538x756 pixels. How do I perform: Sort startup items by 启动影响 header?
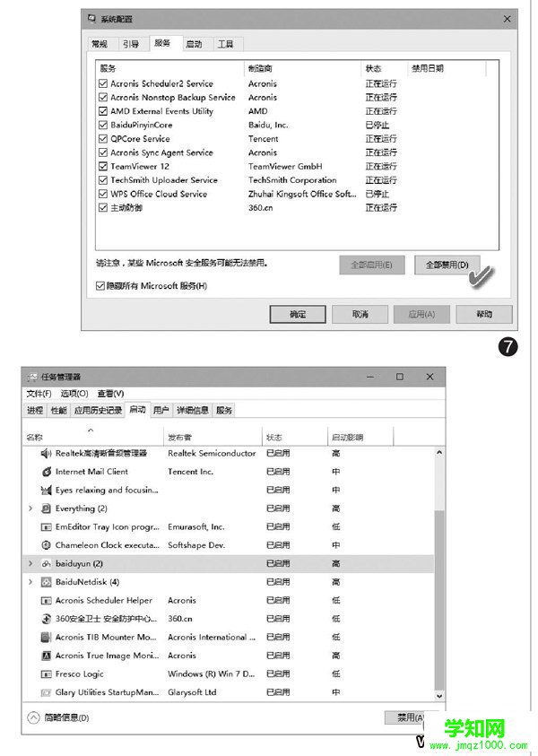(360, 438)
